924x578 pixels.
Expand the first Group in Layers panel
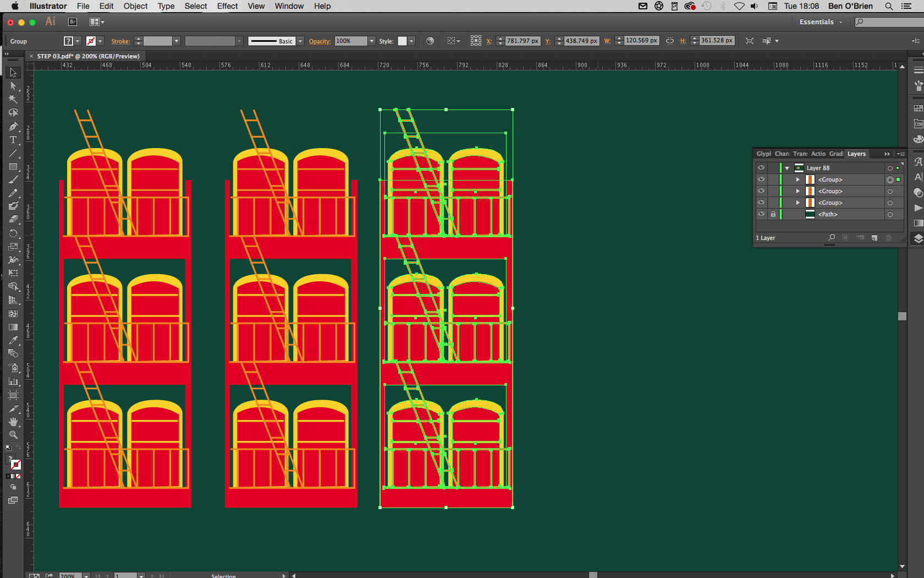point(798,179)
